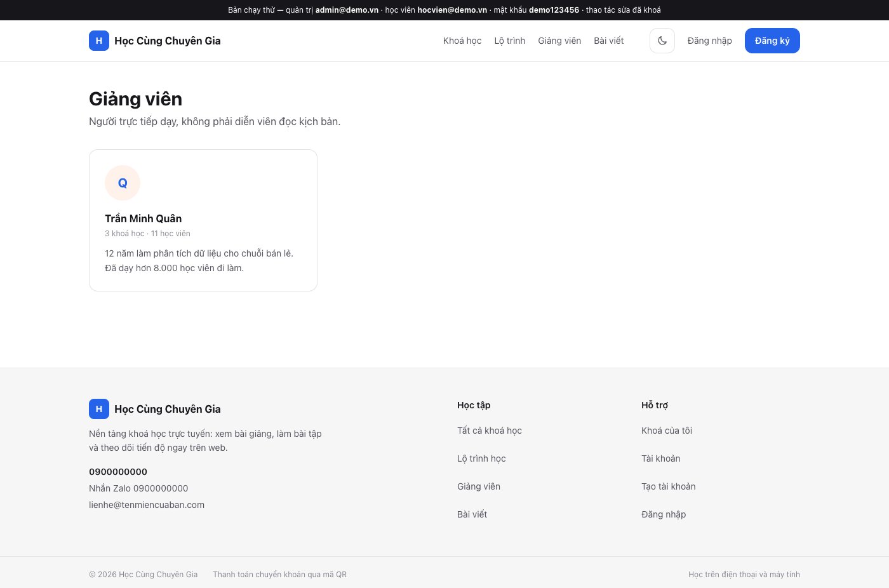Viewport: 889px width, 588px height.
Task: Select Giảng viên in the footer
Action: pyautogui.click(x=479, y=486)
